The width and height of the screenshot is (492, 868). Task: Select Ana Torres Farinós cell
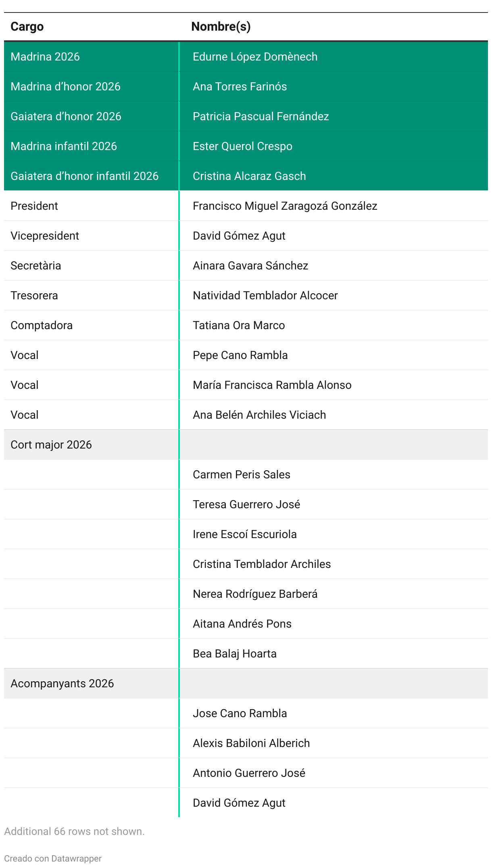click(240, 86)
